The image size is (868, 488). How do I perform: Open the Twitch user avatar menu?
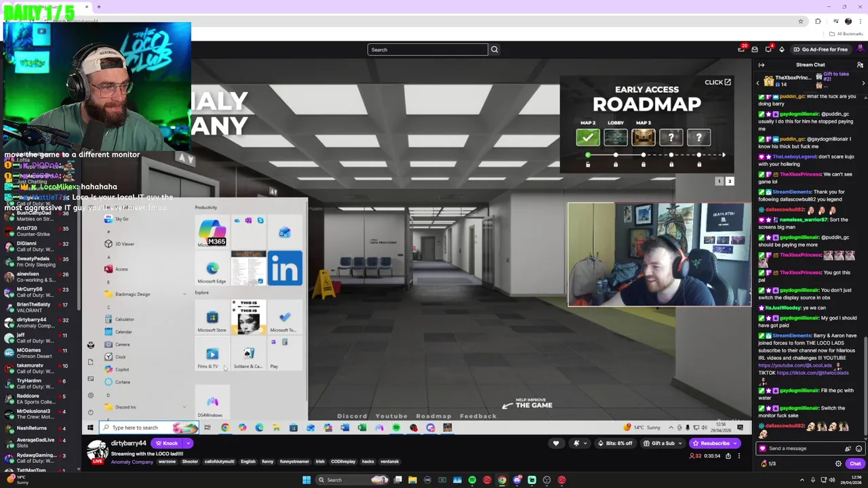click(861, 49)
